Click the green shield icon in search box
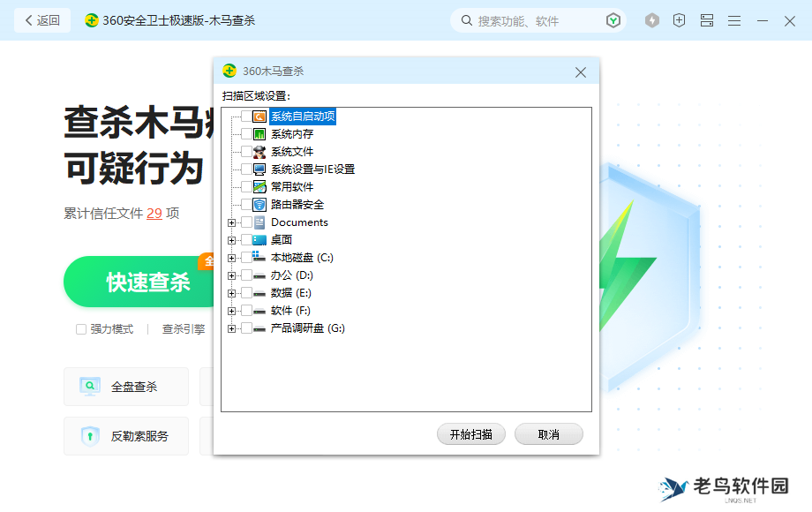This screenshot has width=812, height=512. (x=613, y=20)
